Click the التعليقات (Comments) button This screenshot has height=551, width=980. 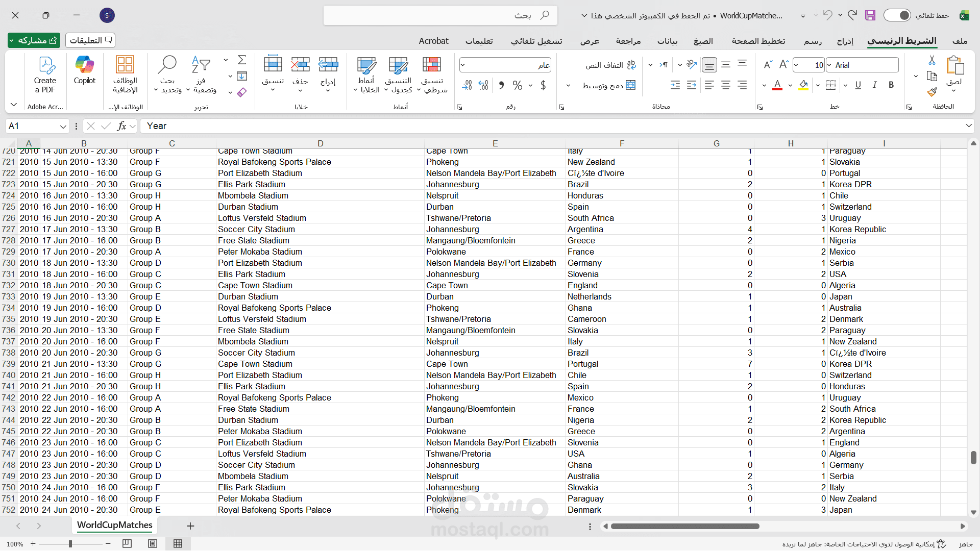pos(90,40)
